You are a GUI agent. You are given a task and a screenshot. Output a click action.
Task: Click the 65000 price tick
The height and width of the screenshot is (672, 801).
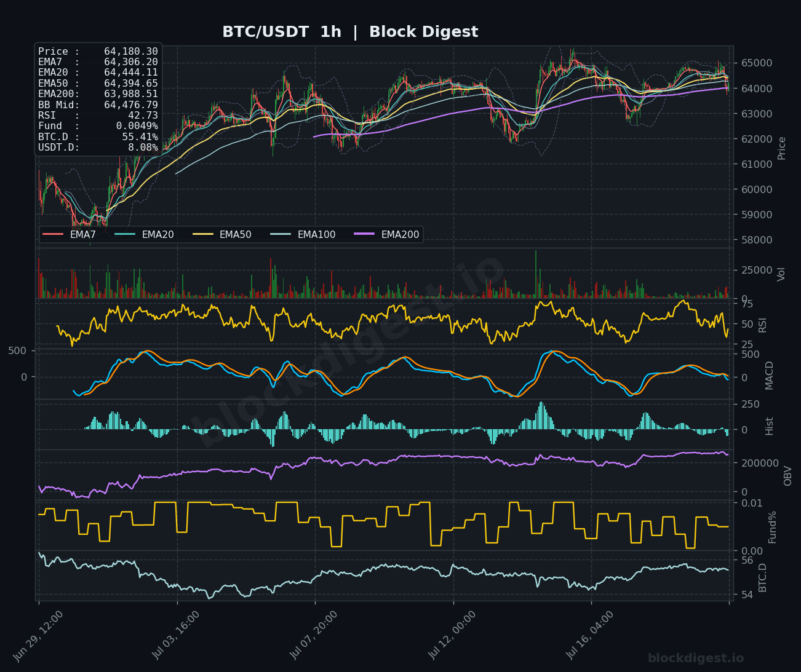(757, 63)
